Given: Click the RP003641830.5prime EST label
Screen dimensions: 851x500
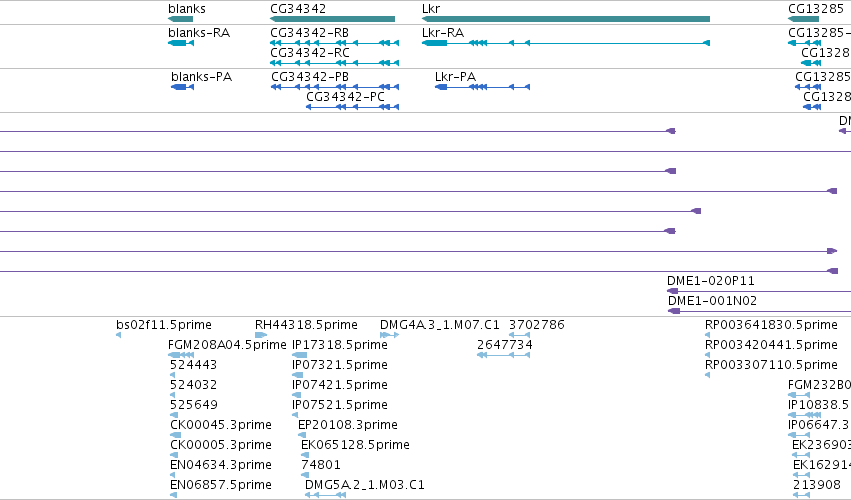Looking at the screenshot, I should click(771, 325).
